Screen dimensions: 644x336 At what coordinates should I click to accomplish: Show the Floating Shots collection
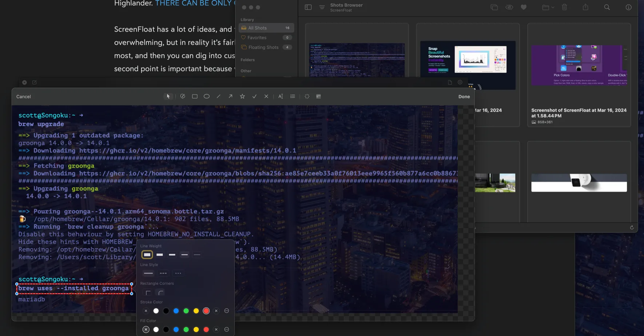[263, 47]
